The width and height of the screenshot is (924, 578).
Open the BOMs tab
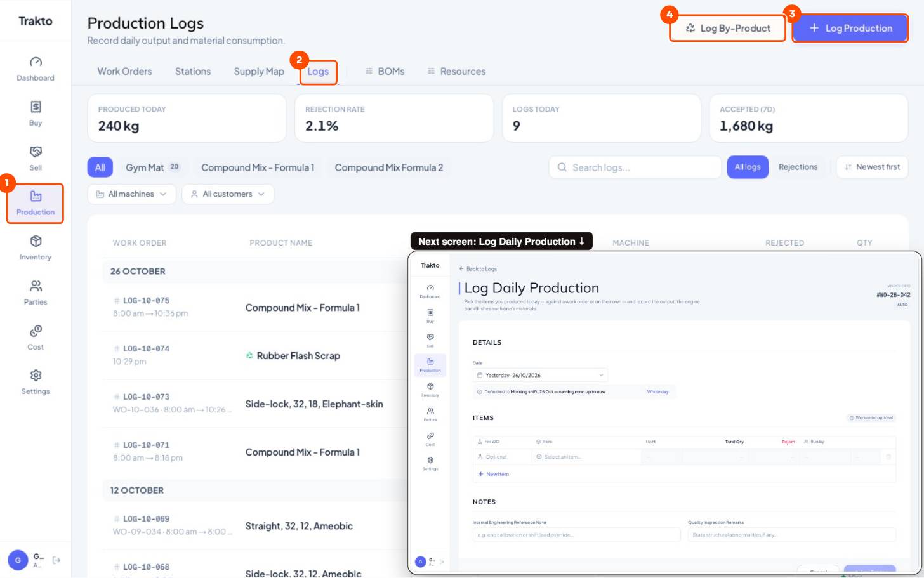point(385,71)
